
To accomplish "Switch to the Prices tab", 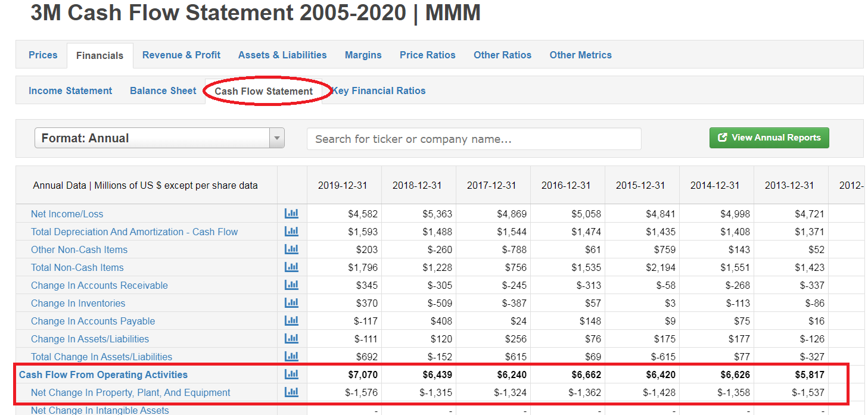I will pyautogui.click(x=43, y=55).
